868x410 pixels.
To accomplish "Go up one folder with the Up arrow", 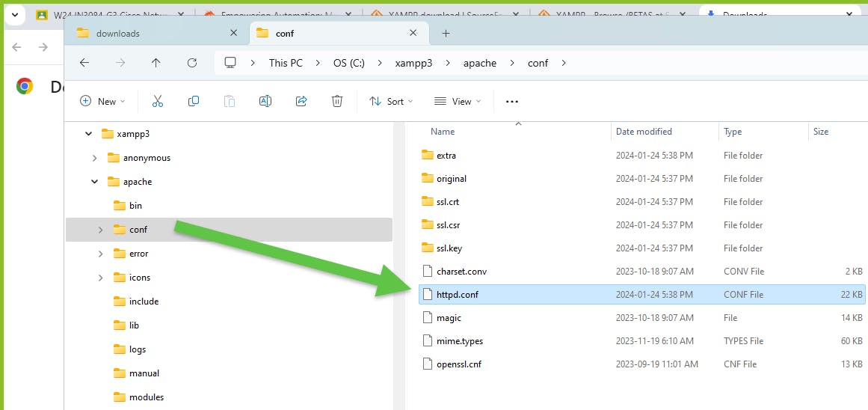I will click(x=156, y=63).
